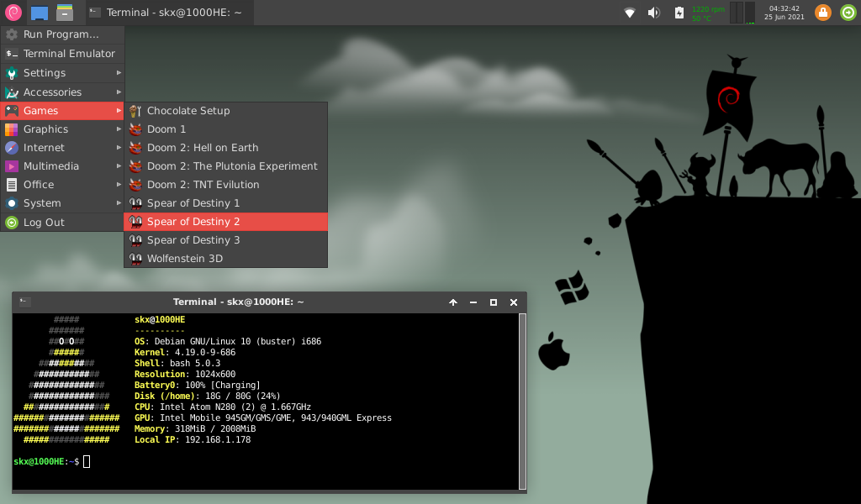Image resolution: width=861 pixels, height=504 pixels.
Task: Click the Accessories category icon
Action: [12, 92]
